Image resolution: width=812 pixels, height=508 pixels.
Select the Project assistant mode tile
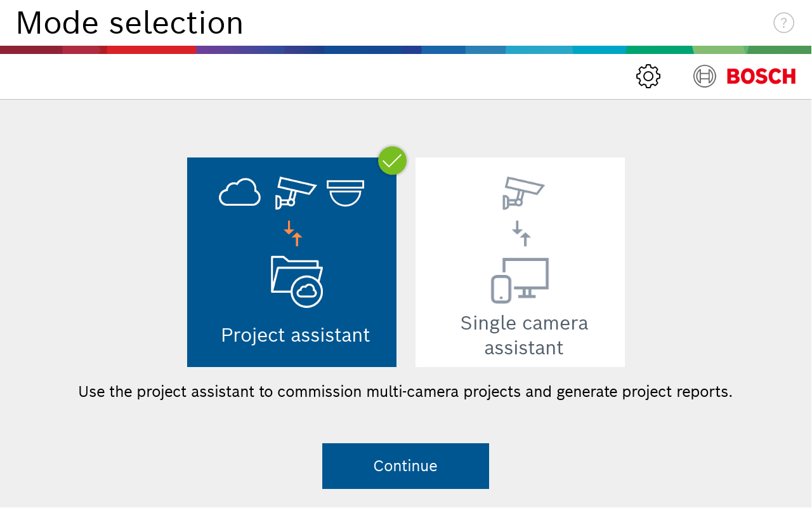[x=292, y=262]
